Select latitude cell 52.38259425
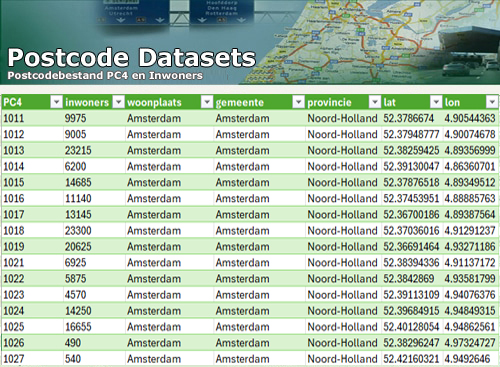This screenshot has width=500, height=367. coord(411,150)
